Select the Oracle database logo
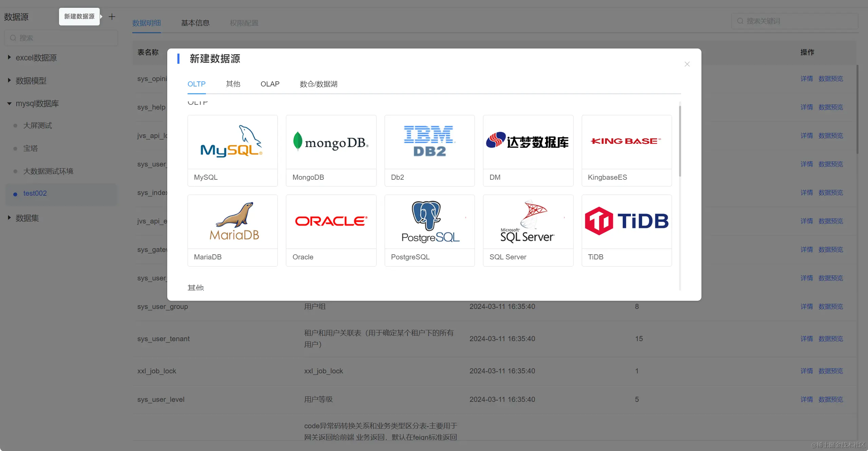This screenshot has height=451, width=868. (x=331, y=222)
